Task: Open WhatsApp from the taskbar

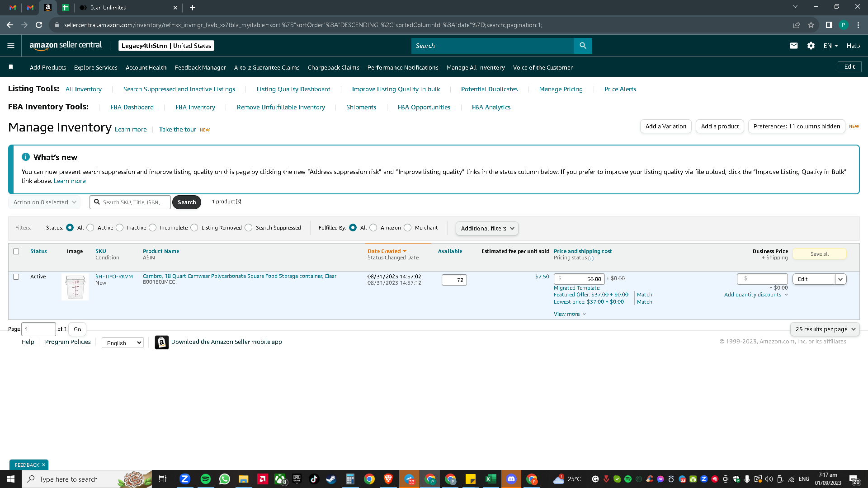Action: coord(225,479)
